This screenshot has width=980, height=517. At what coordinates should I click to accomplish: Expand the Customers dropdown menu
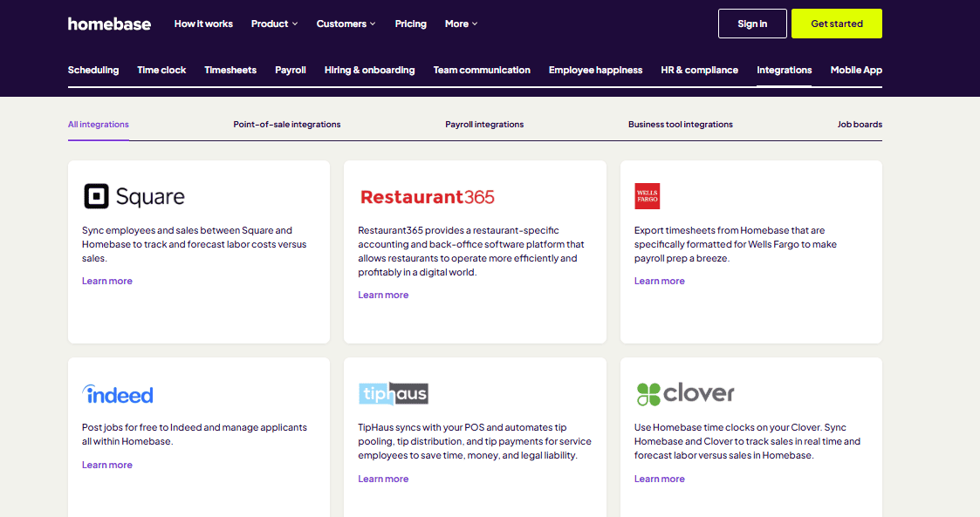coord(346,24)
